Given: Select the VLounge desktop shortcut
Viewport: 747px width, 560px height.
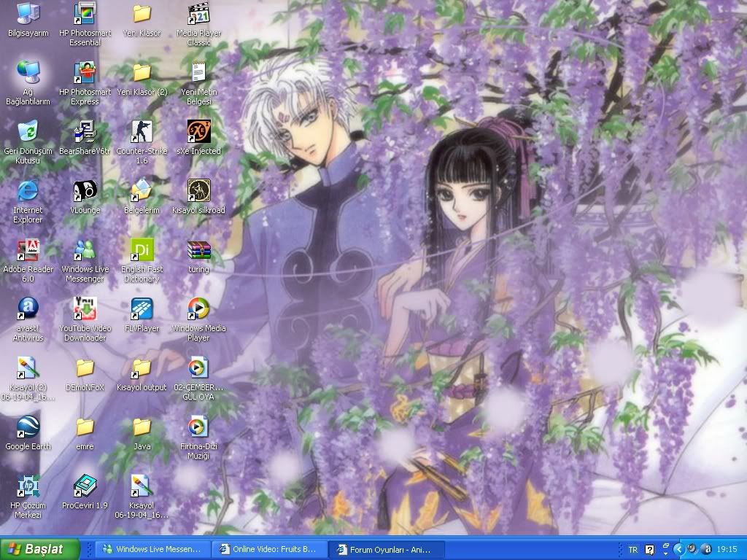Looking at the screenshot, I should click(x=85, y=196).
